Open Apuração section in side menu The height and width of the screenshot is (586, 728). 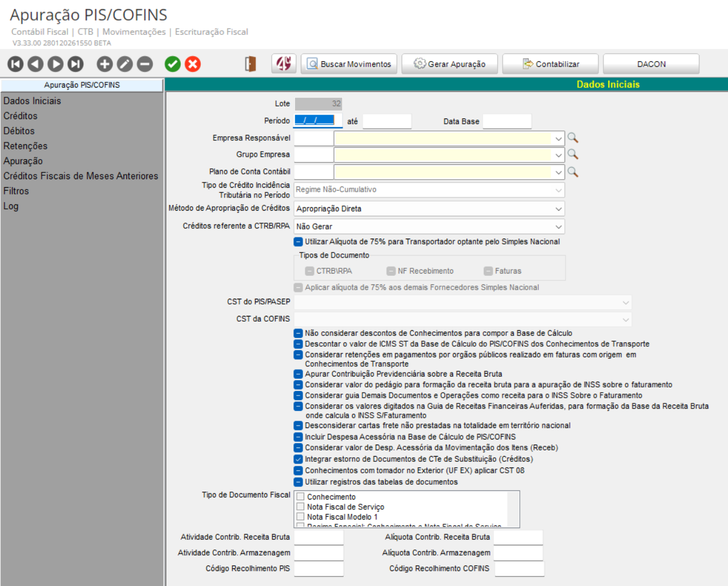pos(23,161)
